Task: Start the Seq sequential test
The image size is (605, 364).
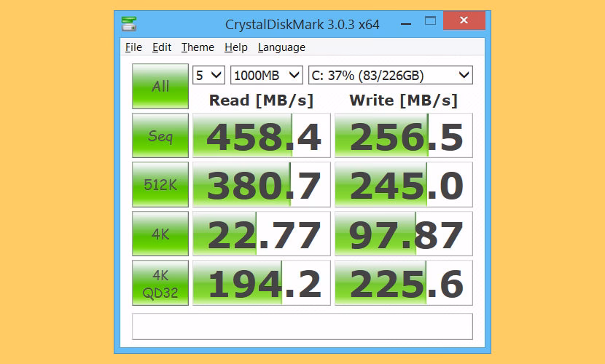Action: pyautogui.click(x=160, y=135)
